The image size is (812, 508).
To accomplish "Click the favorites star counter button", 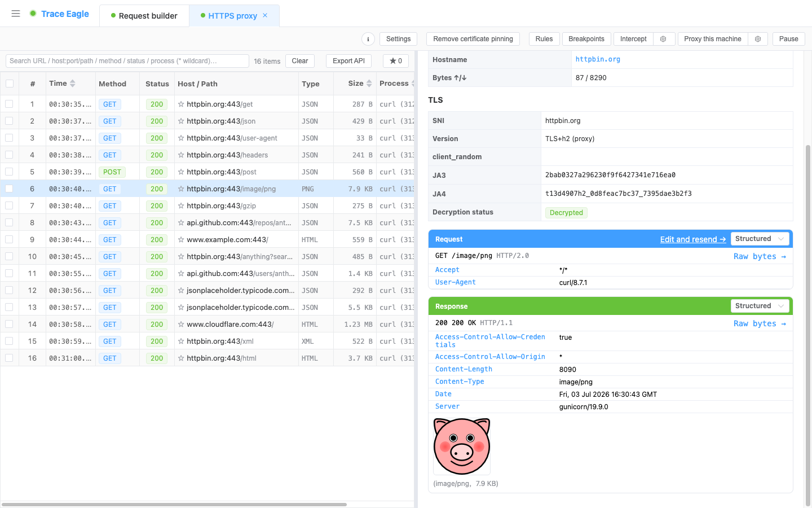I will pyautogui.click(x=396, y=61).
